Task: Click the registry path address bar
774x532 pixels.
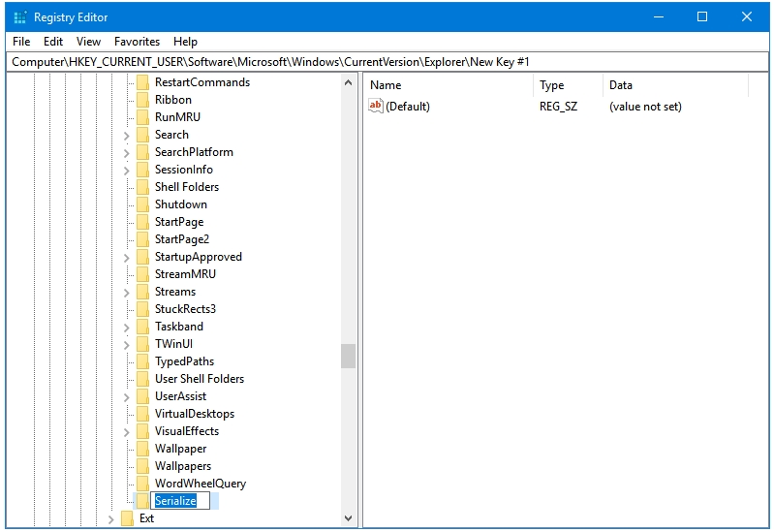Action: click(387, 62)
